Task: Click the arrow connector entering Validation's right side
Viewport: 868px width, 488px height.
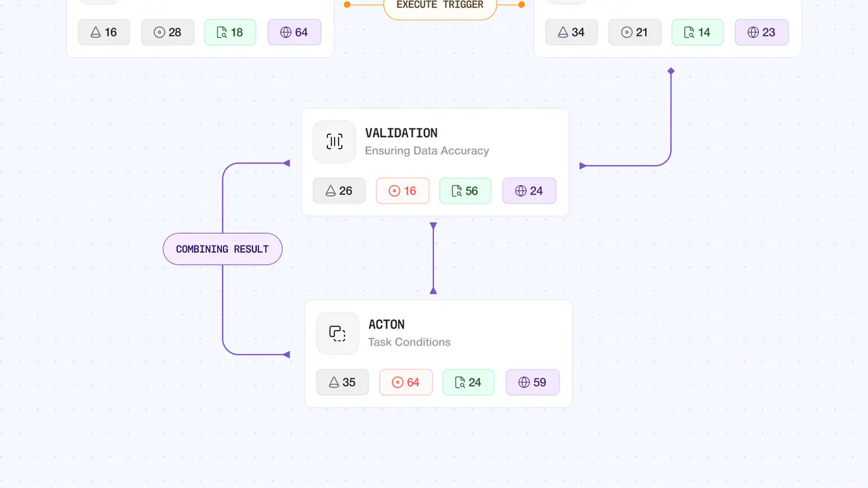Action: point(583,165)
